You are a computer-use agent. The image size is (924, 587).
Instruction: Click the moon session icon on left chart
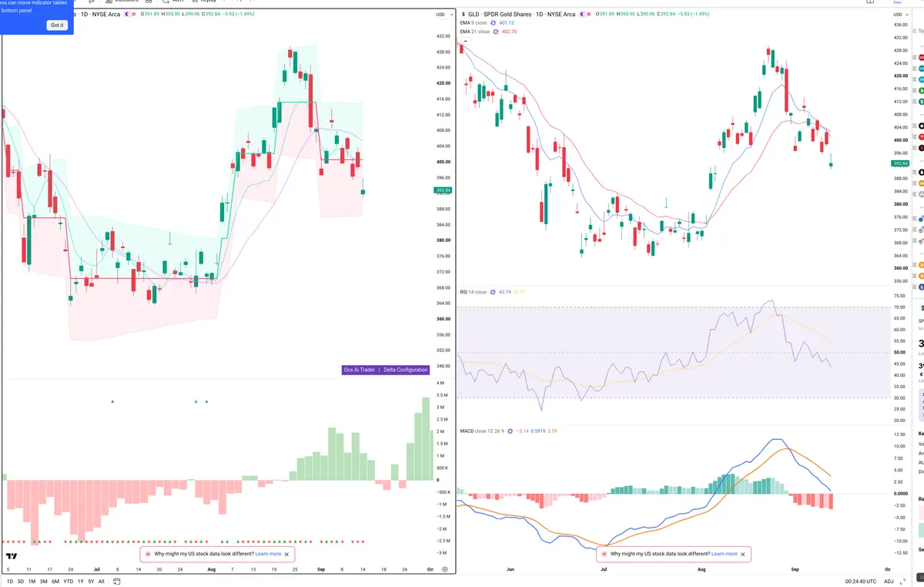pos(127,15)
